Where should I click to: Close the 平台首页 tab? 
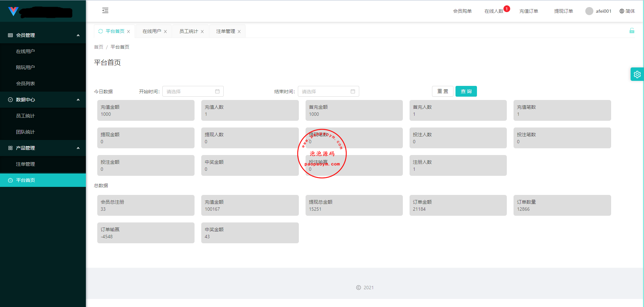(x=128, y=32)
